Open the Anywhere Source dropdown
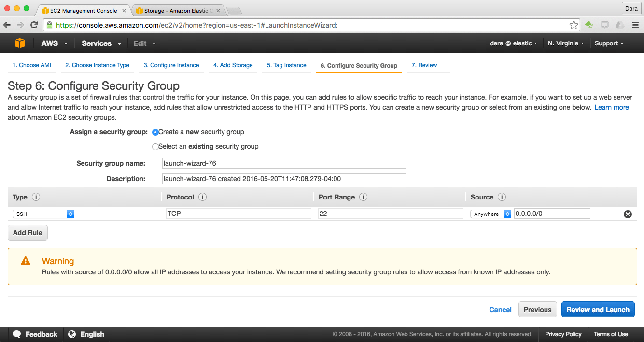 point(490,213)
